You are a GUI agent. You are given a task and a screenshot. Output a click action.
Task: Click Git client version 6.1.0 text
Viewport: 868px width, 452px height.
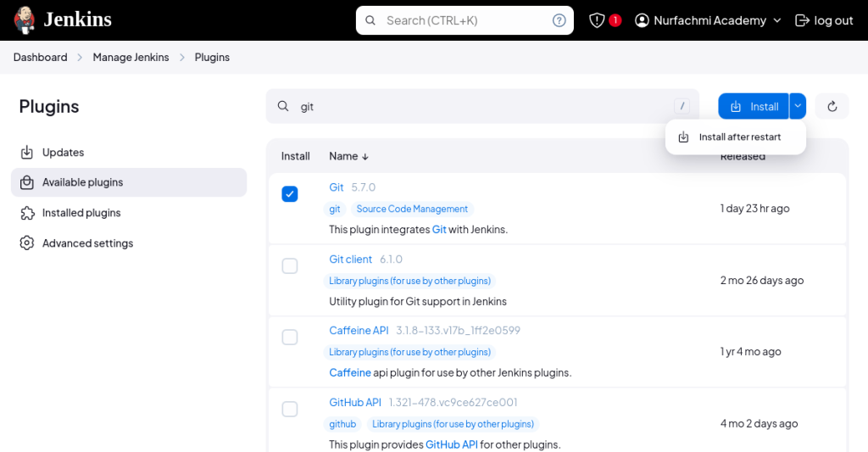(x=391, y=259)
